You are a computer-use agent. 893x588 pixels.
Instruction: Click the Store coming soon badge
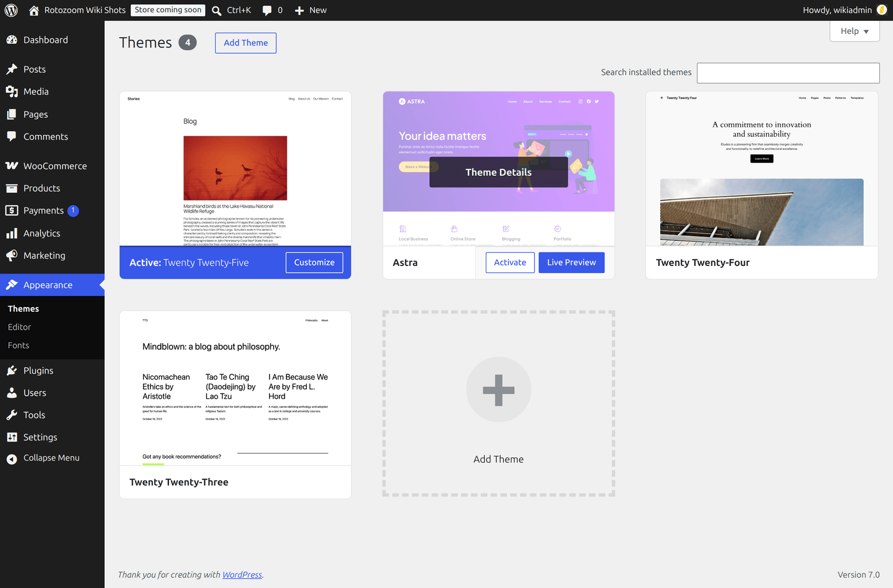click(168, 10)
